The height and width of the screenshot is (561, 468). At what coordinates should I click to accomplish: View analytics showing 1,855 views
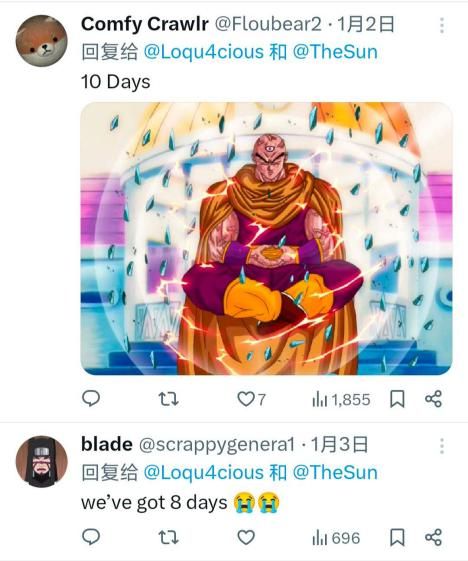point(341,399)
